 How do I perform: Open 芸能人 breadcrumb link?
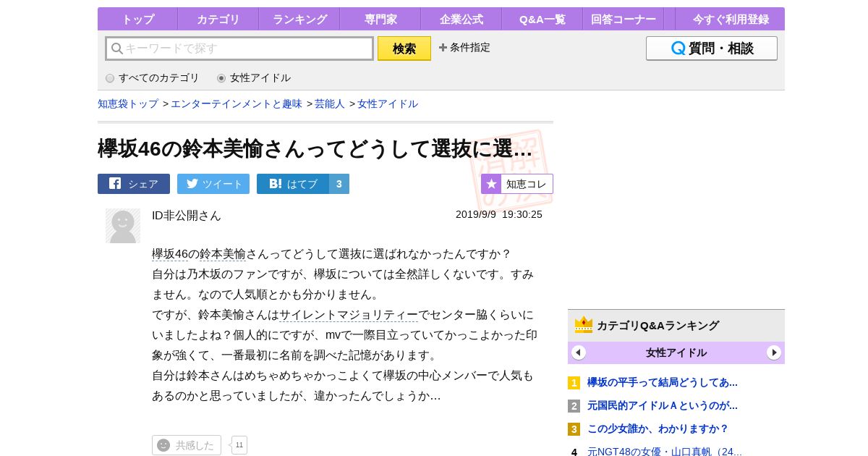point(330,104)
